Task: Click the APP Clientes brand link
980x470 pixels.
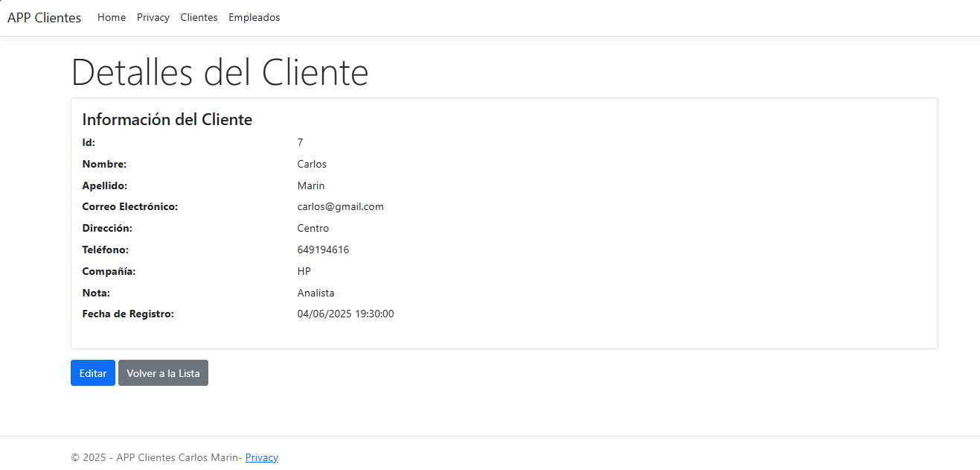Action: pos(44,17)
